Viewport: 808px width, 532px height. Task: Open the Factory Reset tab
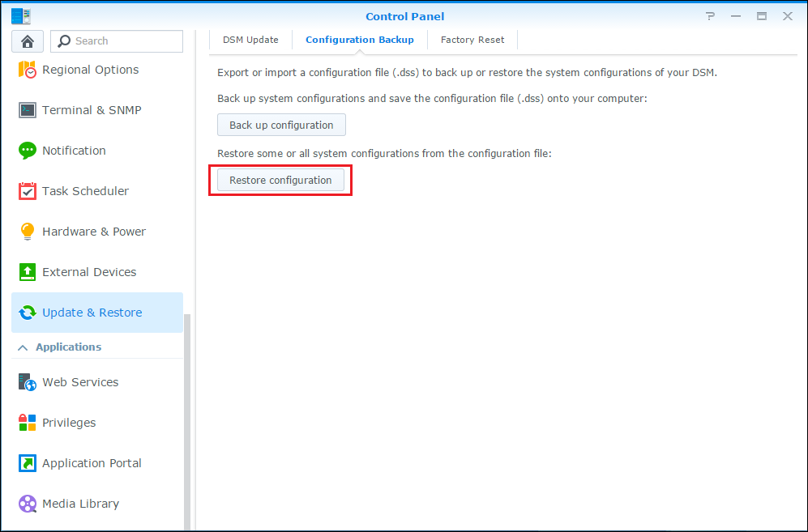click(472, 40)
